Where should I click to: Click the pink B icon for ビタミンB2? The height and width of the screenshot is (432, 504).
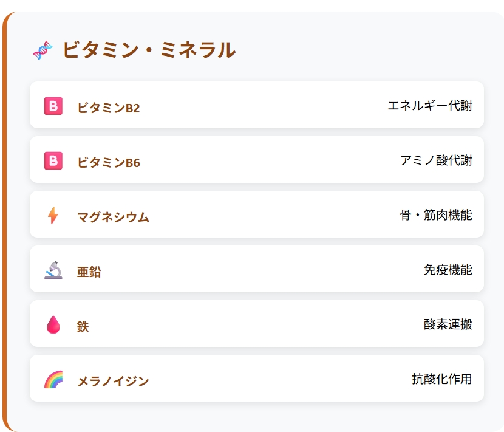click(x=53, y=106)
